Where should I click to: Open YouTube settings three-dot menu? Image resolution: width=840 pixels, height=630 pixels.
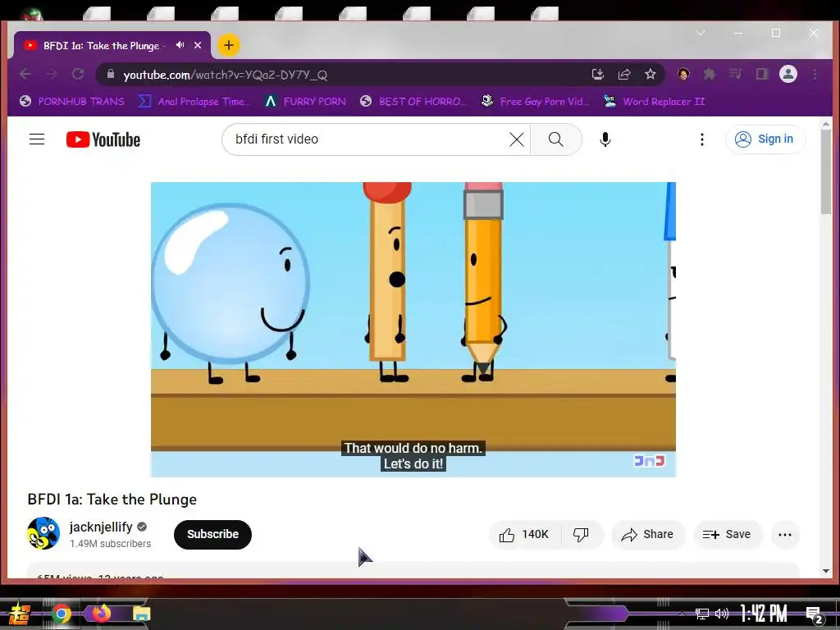coord(702,139)
